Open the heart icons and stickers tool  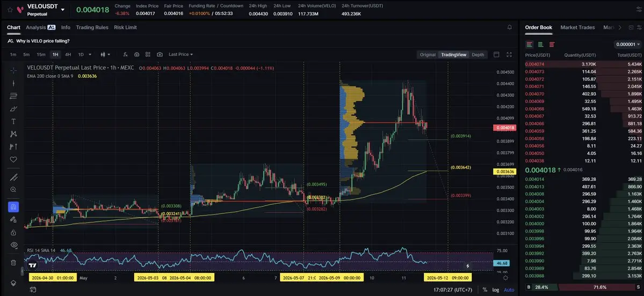13,159
